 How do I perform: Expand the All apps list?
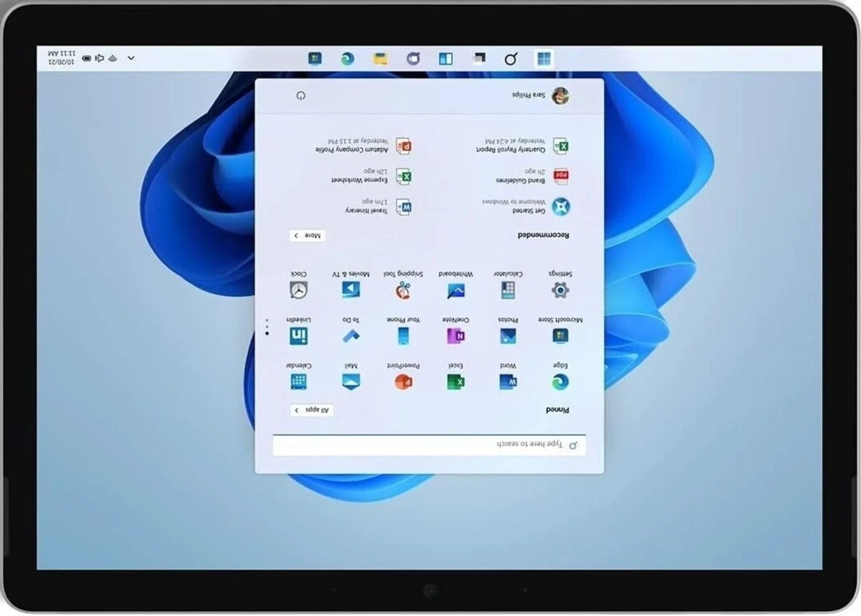(x=312, y=410)
